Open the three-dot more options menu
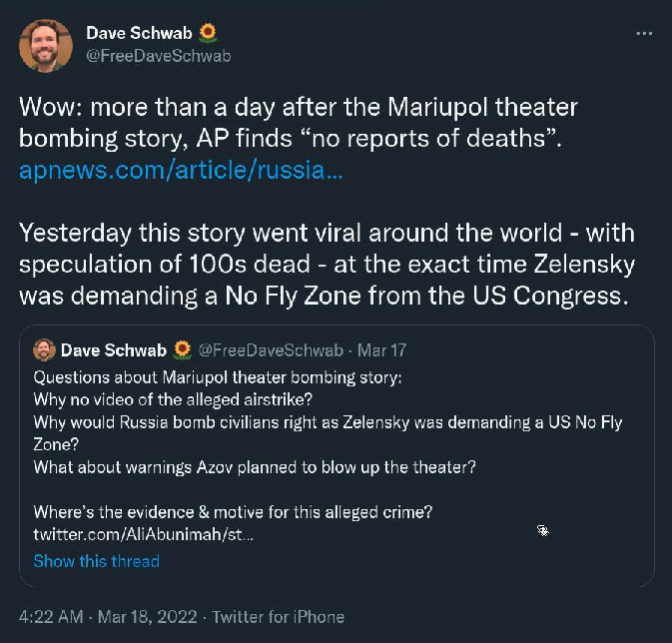 point(644,33)
